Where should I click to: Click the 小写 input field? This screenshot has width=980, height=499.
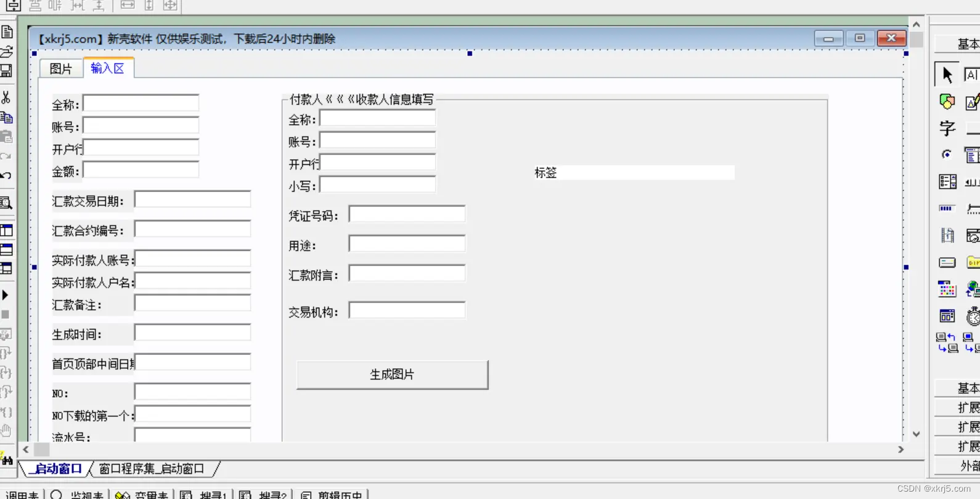378,184
